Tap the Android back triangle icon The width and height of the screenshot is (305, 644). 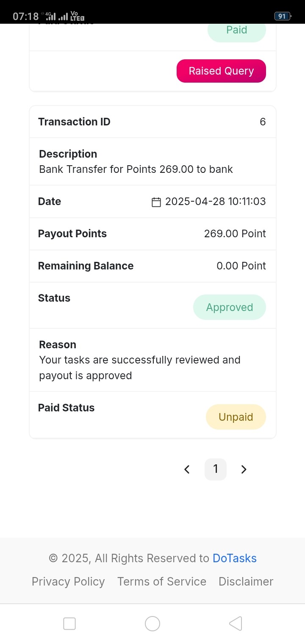[x=236, y=624]
